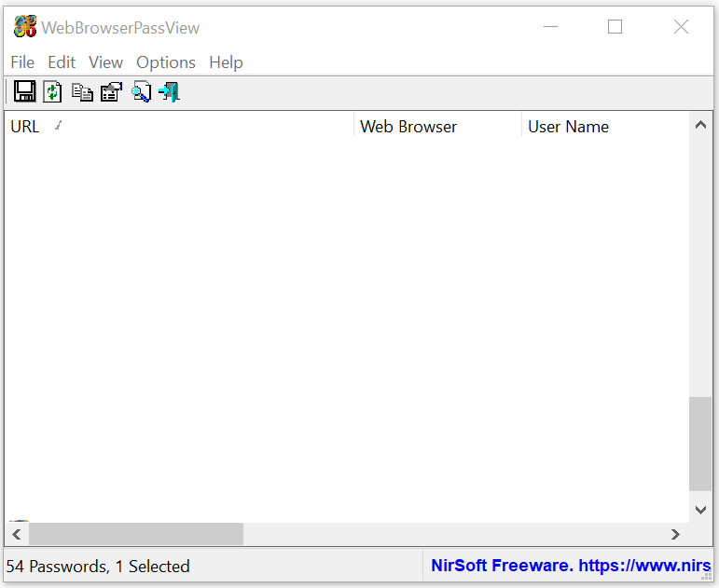Expand the View menu
Screen dimensions: 719x588
(x=105, y=62)
